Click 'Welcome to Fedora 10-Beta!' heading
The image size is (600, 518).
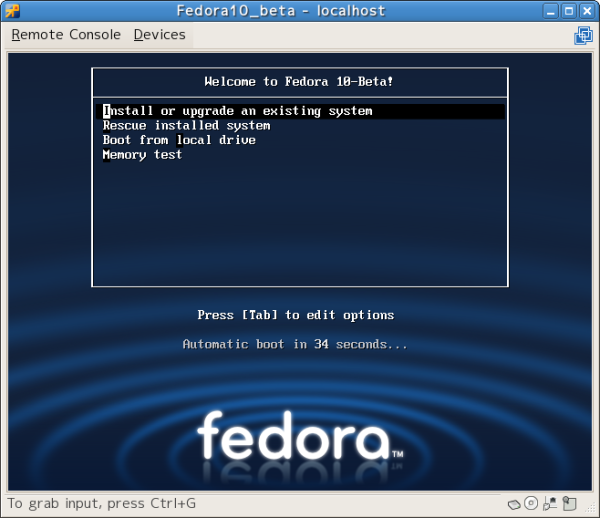pyautogui.click(x=299, y=81)
